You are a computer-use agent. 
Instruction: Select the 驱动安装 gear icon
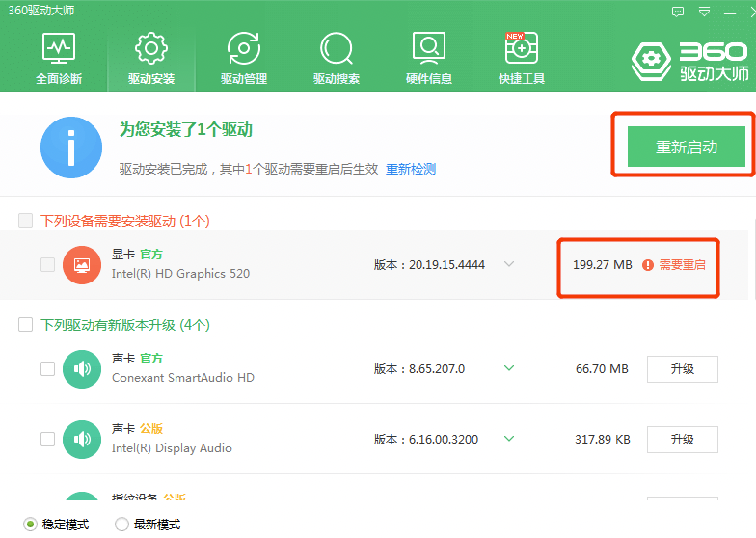pos(151,48)
